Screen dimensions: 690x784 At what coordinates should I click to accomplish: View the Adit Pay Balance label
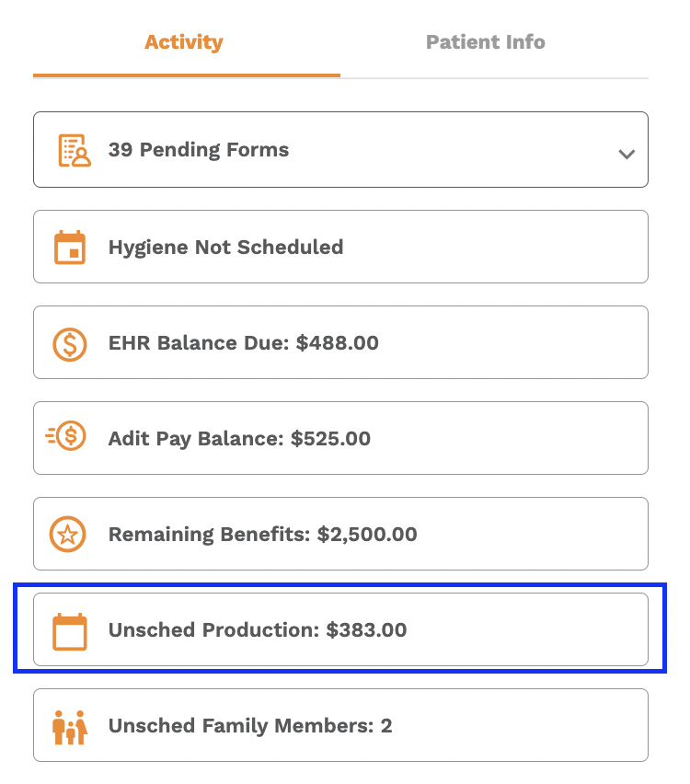[x=196, y=439]
